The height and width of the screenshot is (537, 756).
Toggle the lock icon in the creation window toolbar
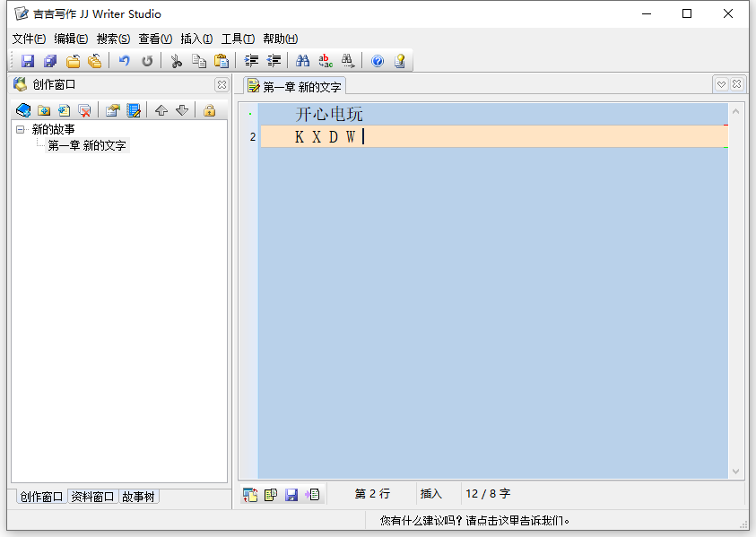[x=208, y=109]
